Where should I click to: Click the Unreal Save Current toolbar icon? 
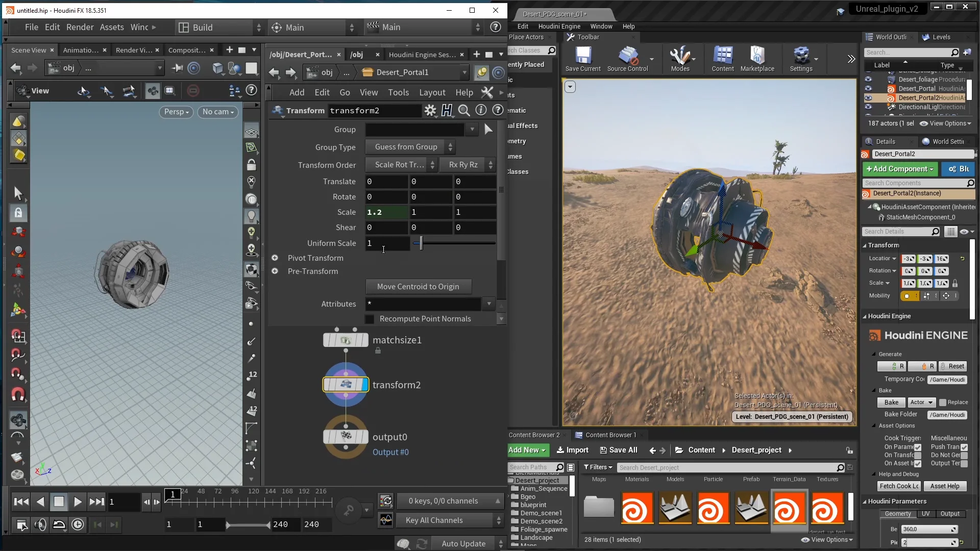[583, 59]
